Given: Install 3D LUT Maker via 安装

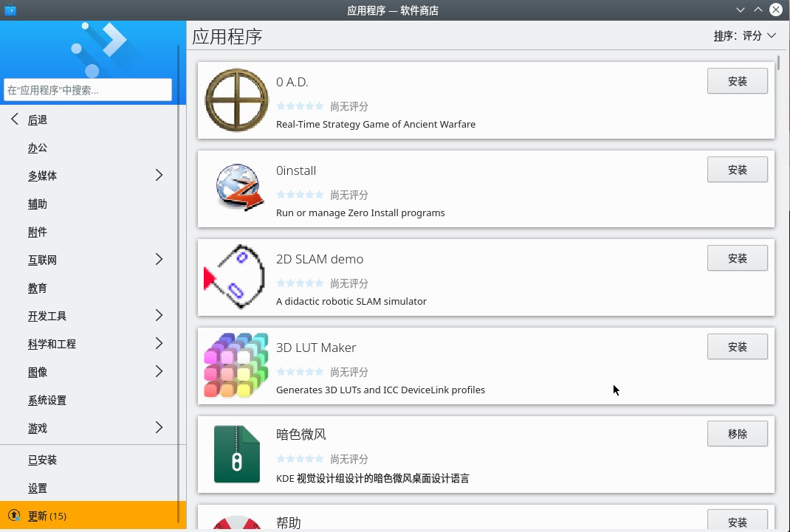Looking at the screenshot, I should (x=737, y=347).
